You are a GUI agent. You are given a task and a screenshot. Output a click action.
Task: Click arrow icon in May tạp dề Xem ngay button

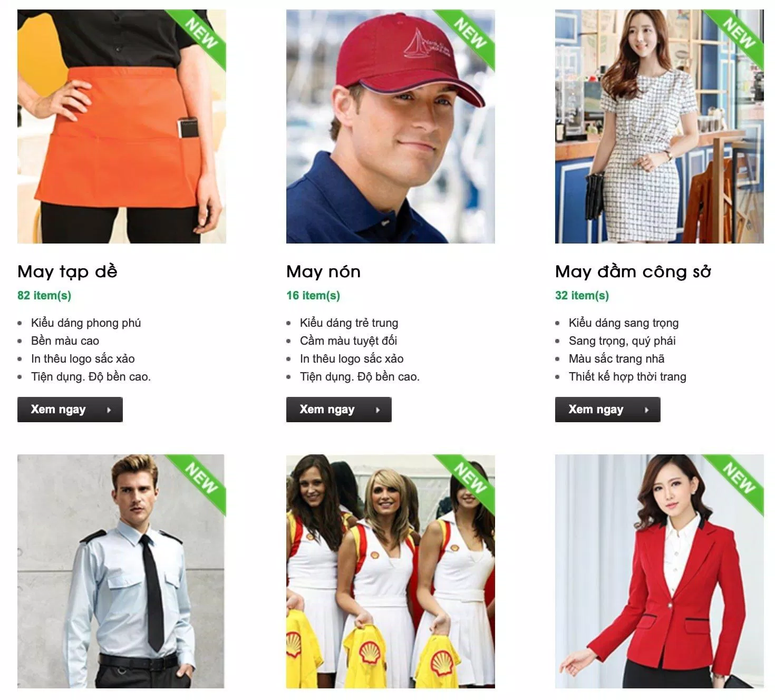109,410
